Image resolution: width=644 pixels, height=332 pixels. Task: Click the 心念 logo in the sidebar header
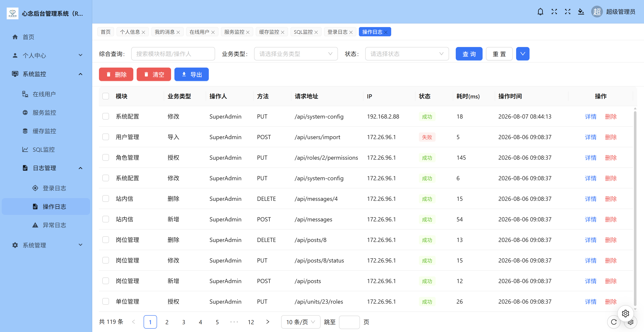(13, 13)
